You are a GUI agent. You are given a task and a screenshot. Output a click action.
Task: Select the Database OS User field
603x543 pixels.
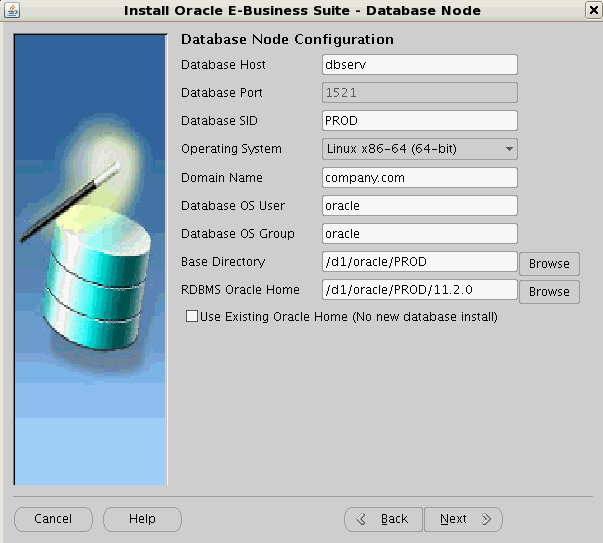[x=420, y=206]
